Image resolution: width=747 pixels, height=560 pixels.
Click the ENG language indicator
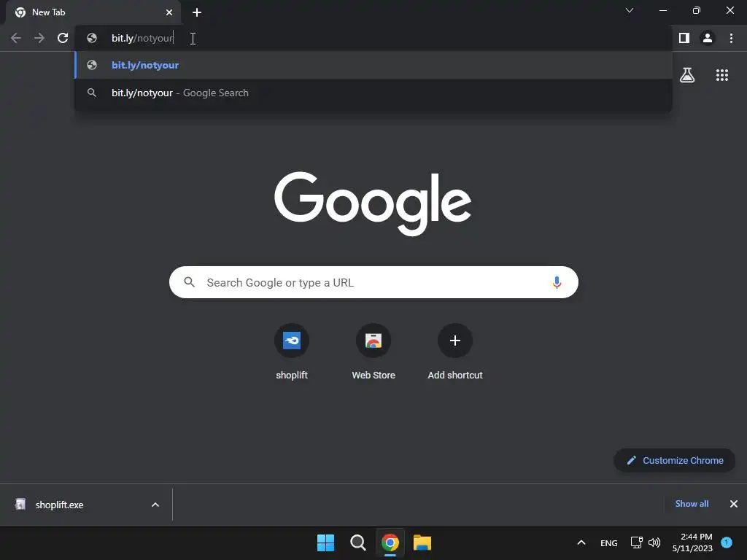point(609,542)
